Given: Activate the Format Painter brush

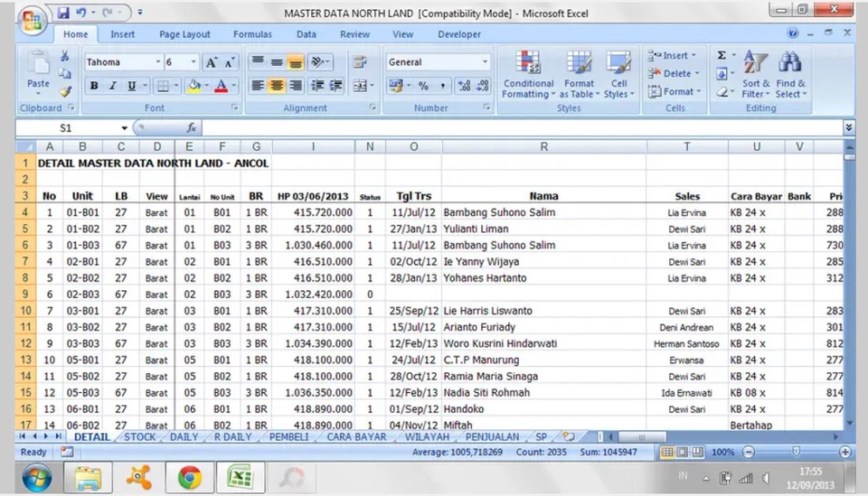Looking at the screenshot, I should click(x=65, y=91).
